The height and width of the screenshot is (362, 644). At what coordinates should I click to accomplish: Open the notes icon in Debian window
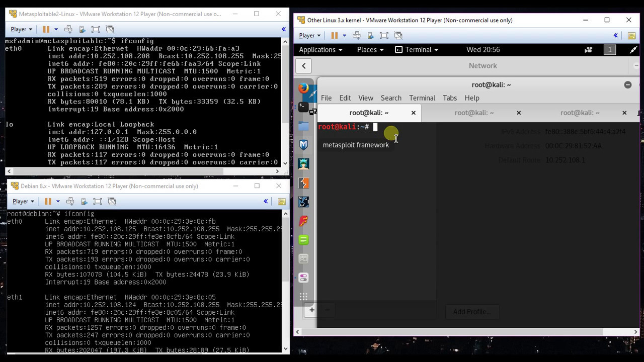[281, 201]
